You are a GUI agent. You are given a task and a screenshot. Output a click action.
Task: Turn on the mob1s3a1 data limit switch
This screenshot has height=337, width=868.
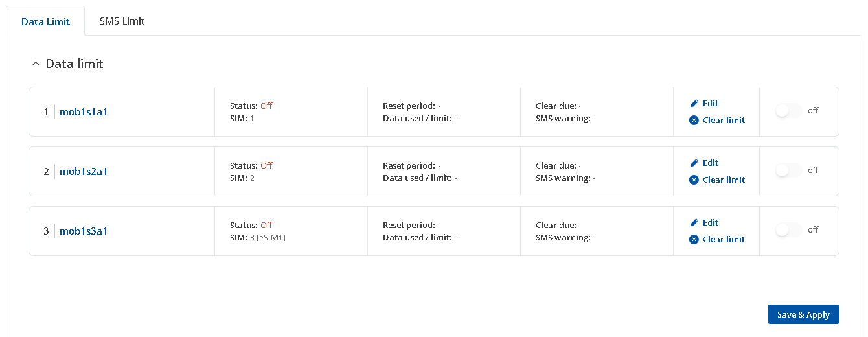click(x=788, y=230)
